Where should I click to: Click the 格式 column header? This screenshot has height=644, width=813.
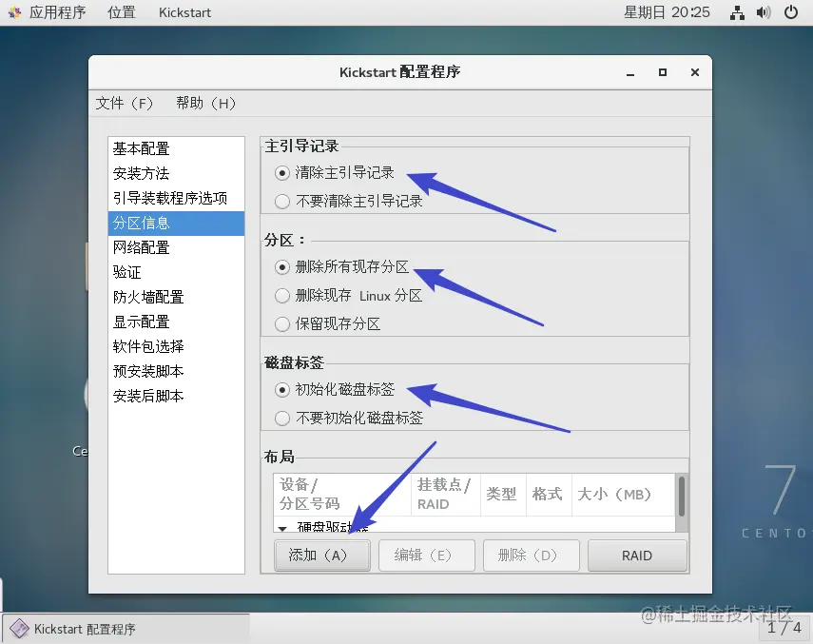(x=549, y=494)
